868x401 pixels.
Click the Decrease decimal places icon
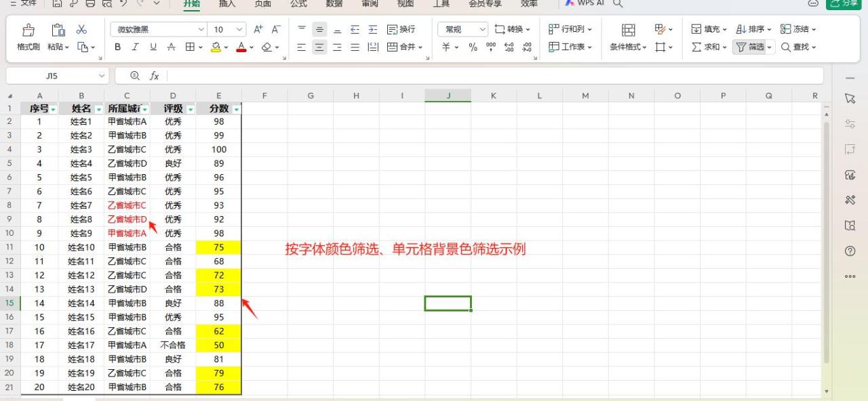pyautogui.click(x=528, y=47)
